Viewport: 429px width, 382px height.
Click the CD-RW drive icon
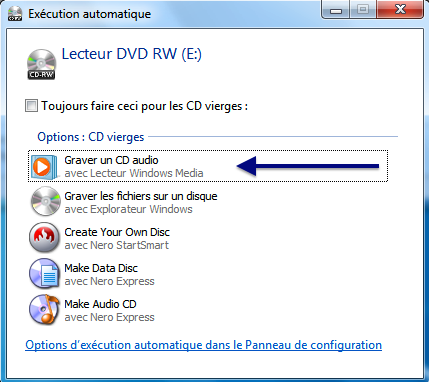(41, 64)
